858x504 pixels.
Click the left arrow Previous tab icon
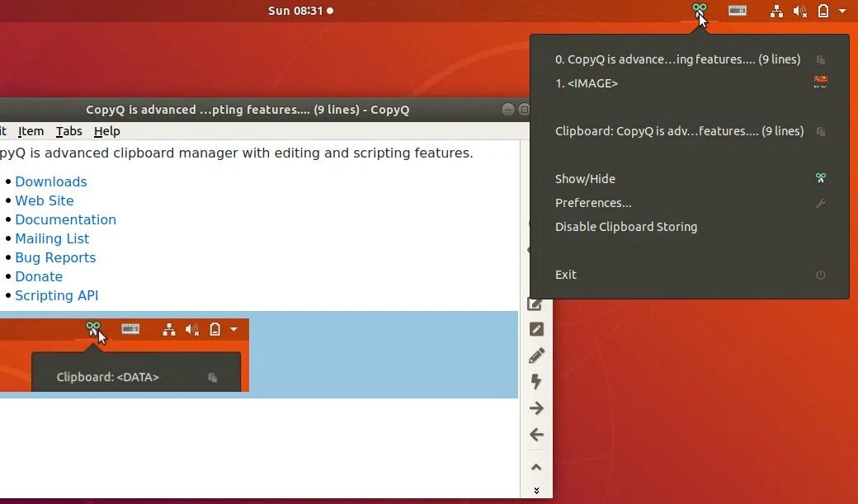coord(536,435)
